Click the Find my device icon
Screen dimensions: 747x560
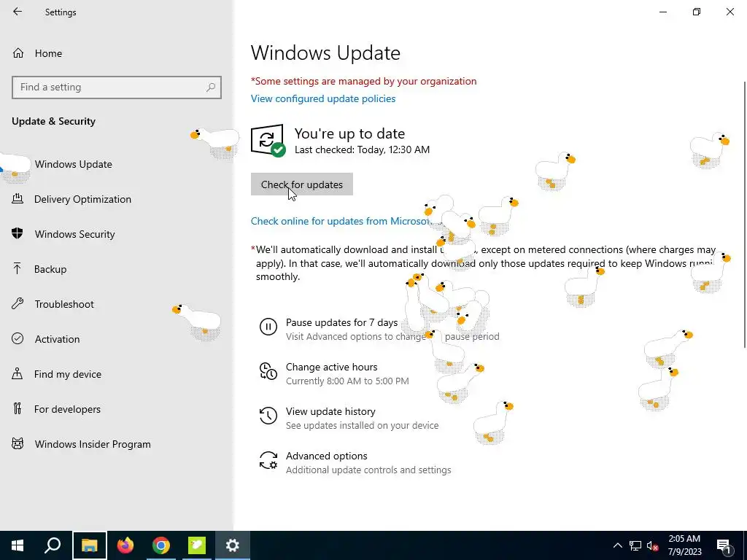(x=18, y=374)
